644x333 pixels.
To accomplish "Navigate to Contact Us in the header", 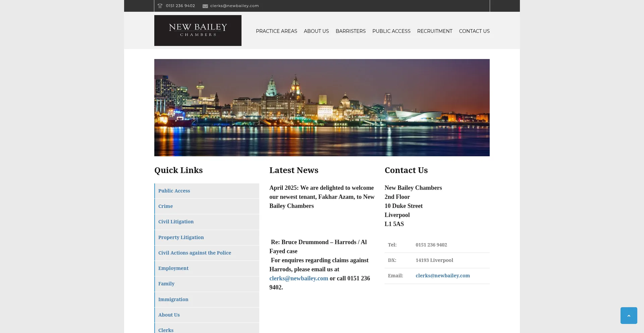I will [x=474, y=31].
